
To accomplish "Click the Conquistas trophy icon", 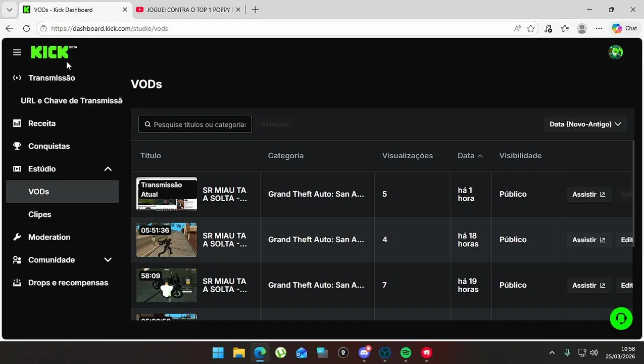I will click(17, 146).
